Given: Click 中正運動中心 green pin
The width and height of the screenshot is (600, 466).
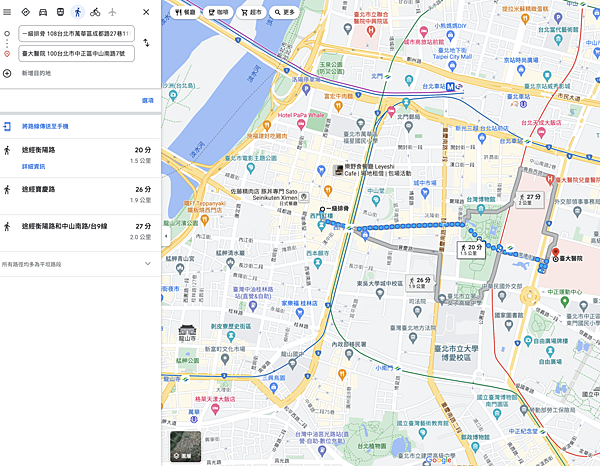Looking at the screenshot, I should (564, 301).
